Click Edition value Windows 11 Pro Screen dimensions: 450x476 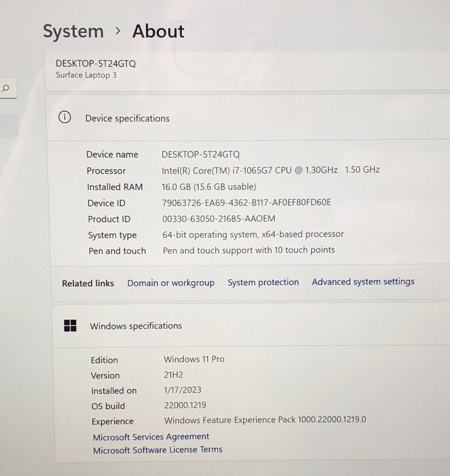click(194, 359)
